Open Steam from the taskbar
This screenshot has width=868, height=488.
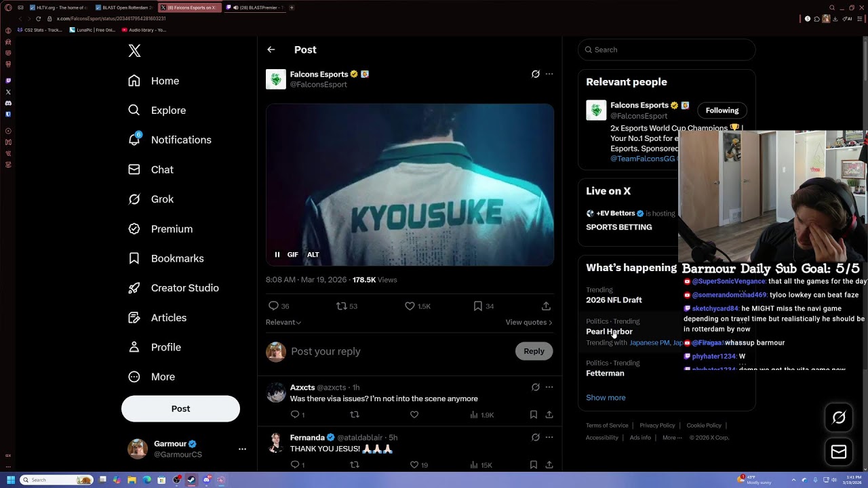point(192,480)
